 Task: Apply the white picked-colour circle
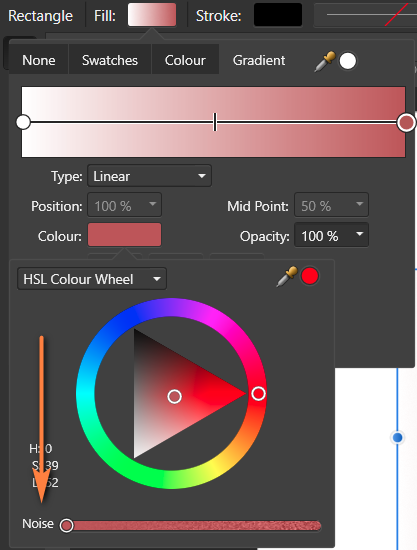(x=348, y=61)
